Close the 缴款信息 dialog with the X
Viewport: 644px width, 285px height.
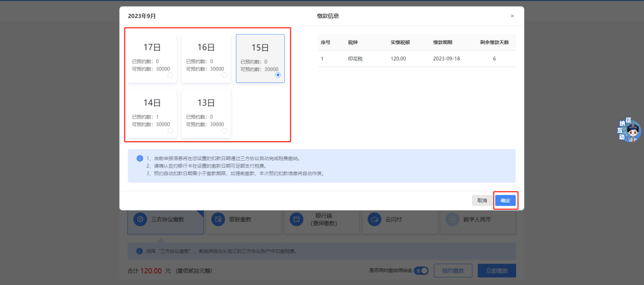[512, 16]
